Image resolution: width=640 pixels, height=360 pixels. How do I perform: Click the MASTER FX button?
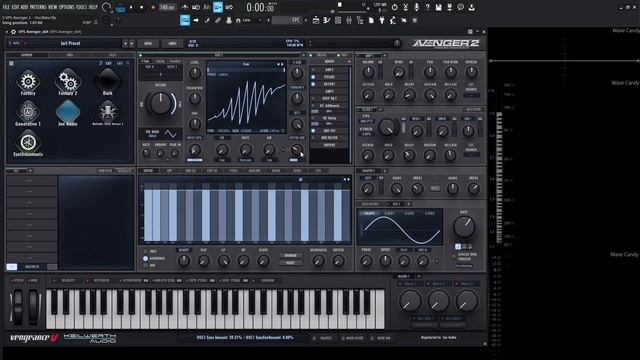pyautogui.click(x=32, y=267)
